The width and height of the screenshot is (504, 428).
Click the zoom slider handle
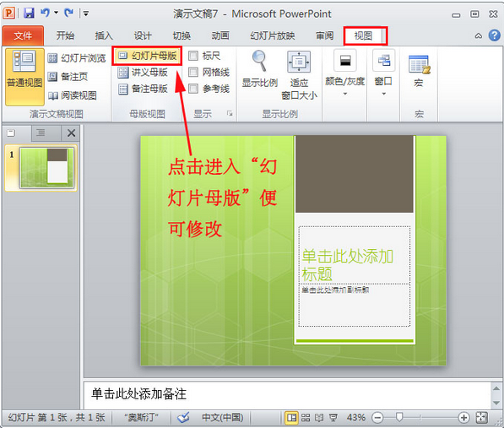coord(399,417)
